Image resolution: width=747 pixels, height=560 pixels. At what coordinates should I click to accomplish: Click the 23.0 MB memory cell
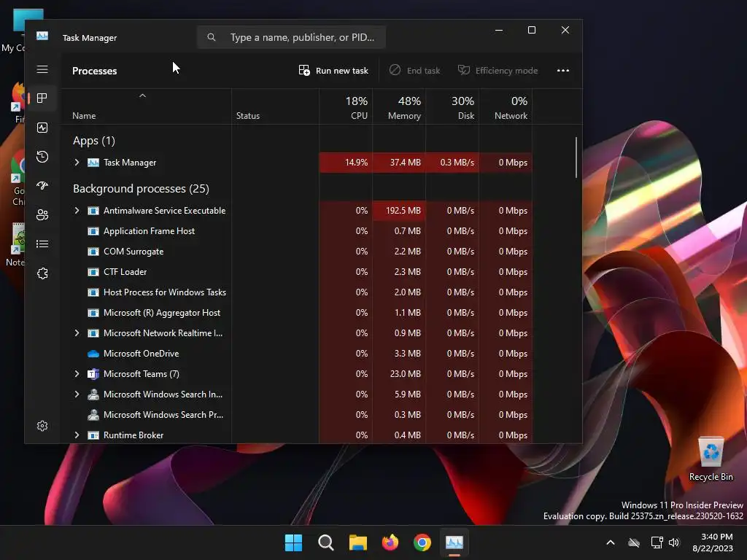pos(399,374)
